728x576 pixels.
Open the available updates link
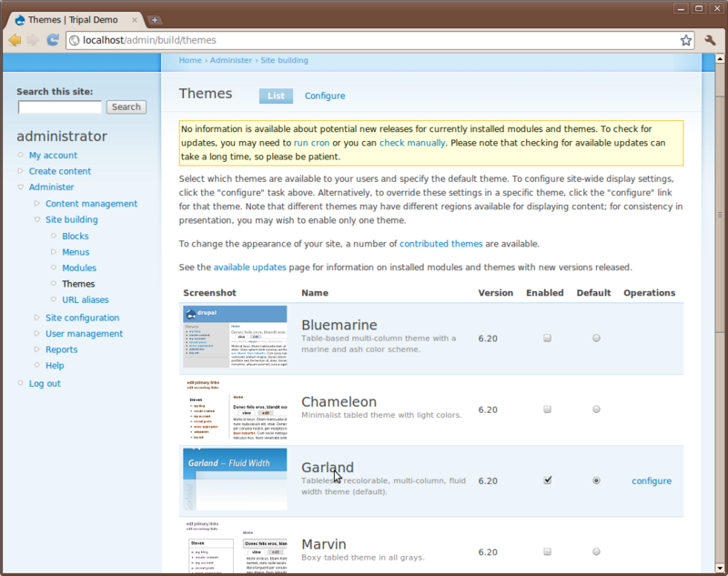tap(249, 268)
